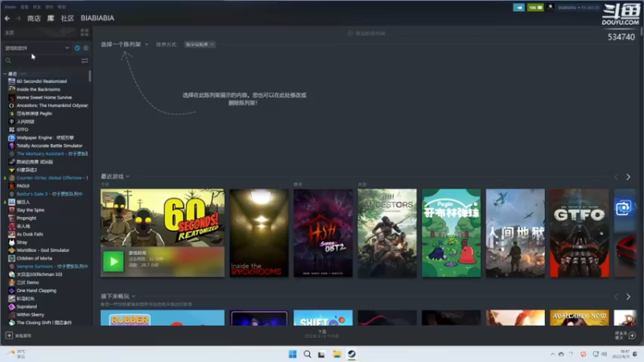Select Supraland in the game list
This screenshot has height=362, width=644.
tap(27, 306)
